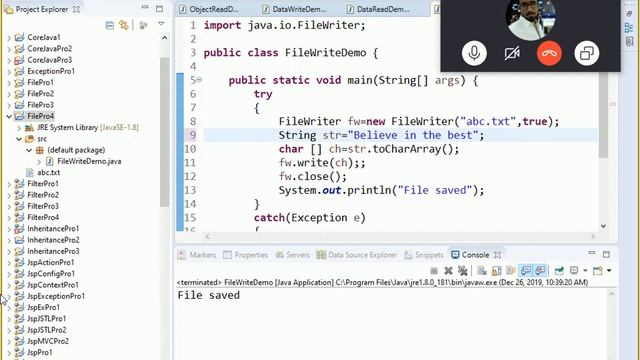The width and height of the screenshot is (640, 360).
Task: Open the ObjectReadD... editor tab
Action: pyautogui.click(x=209, y=9)
